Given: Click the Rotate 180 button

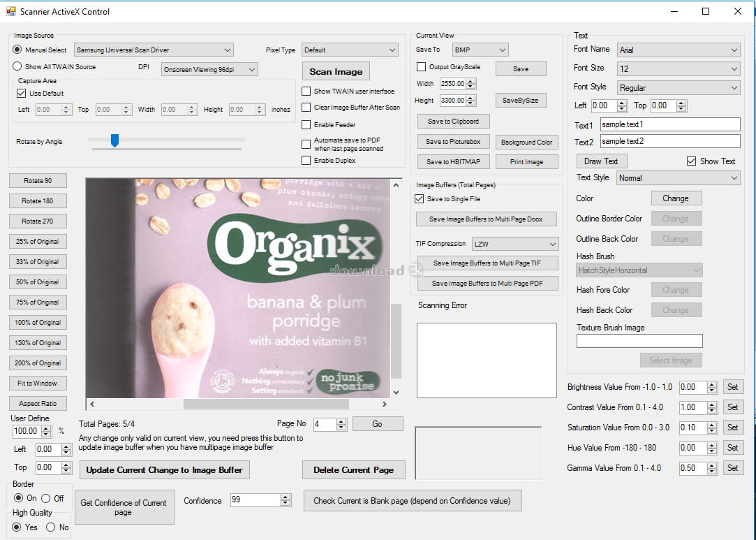Looking at the screenshot, I should [38, 200].
